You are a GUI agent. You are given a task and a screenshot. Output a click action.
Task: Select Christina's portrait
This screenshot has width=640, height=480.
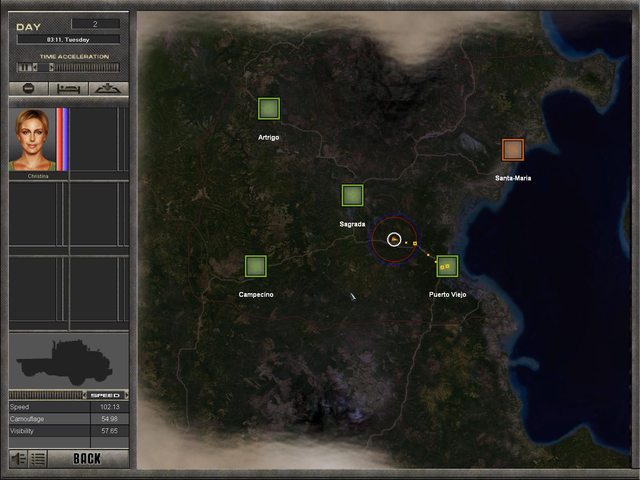point(32,139)
